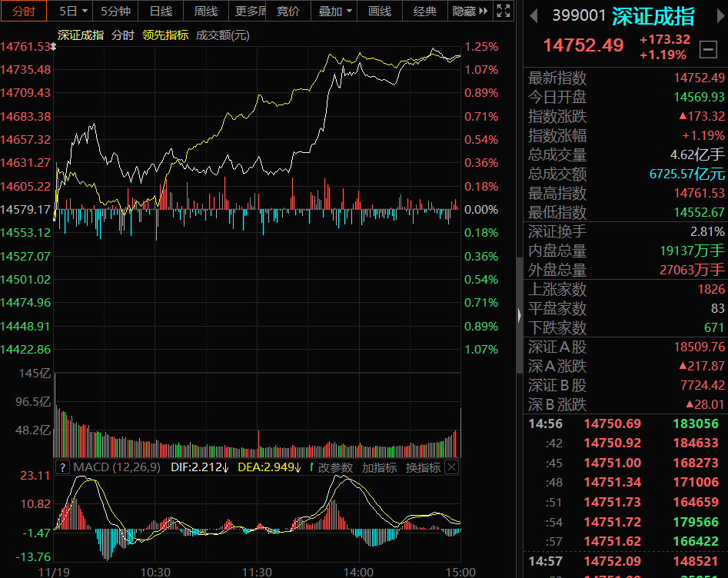Click the chart scale toggle beside 14761.53

(53, 46)
